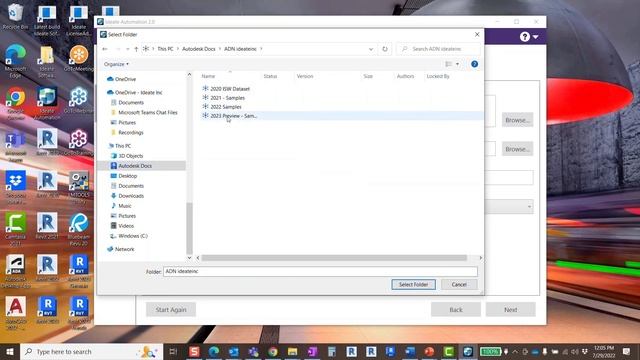The width and height of the screenshot is (640, 360).
Task: Select Autodesk Docs in the navigation pane
Action: coord(131,166)
